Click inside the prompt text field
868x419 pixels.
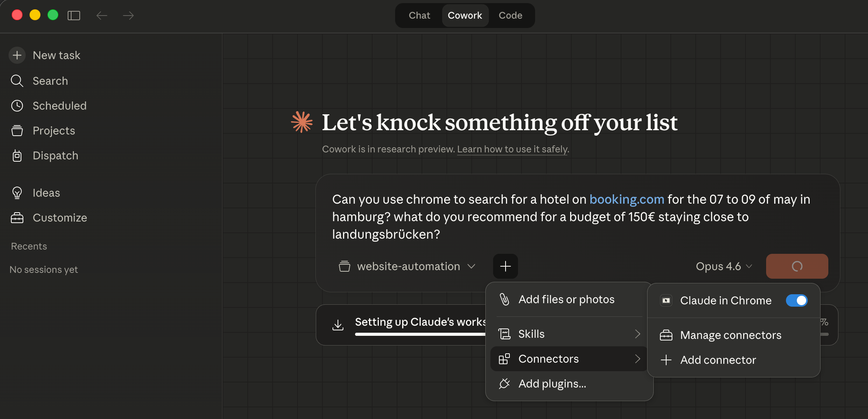577,217
